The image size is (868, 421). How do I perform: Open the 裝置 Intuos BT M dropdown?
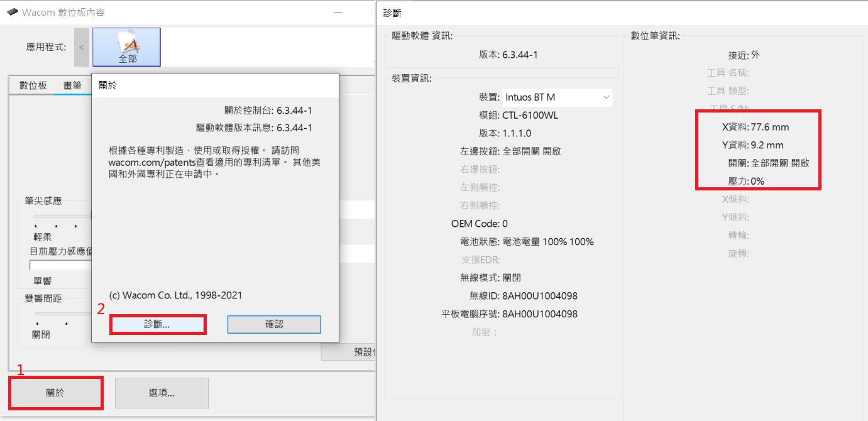pyautogui.click(x=557, y=97)
